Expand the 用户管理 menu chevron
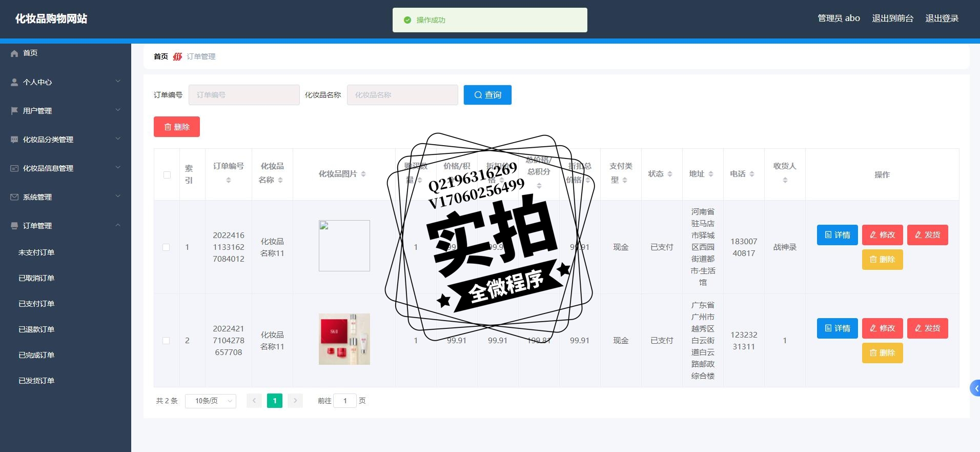 click(118, 110)
